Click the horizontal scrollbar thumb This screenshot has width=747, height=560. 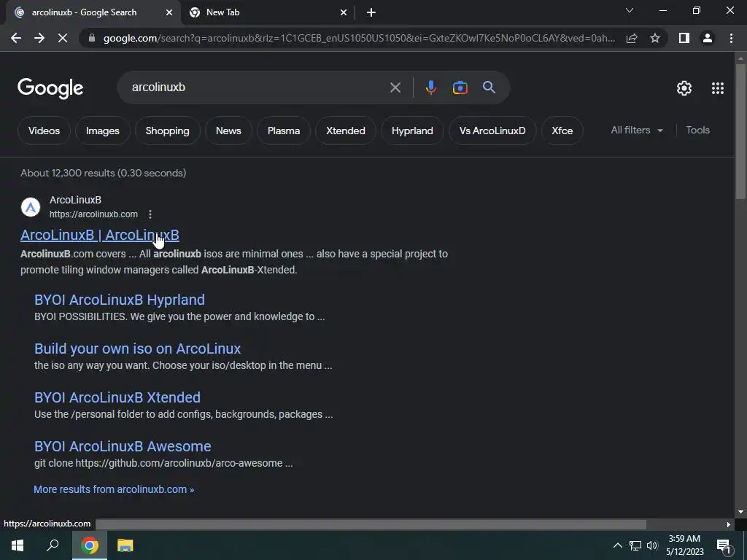click(371, 524)
